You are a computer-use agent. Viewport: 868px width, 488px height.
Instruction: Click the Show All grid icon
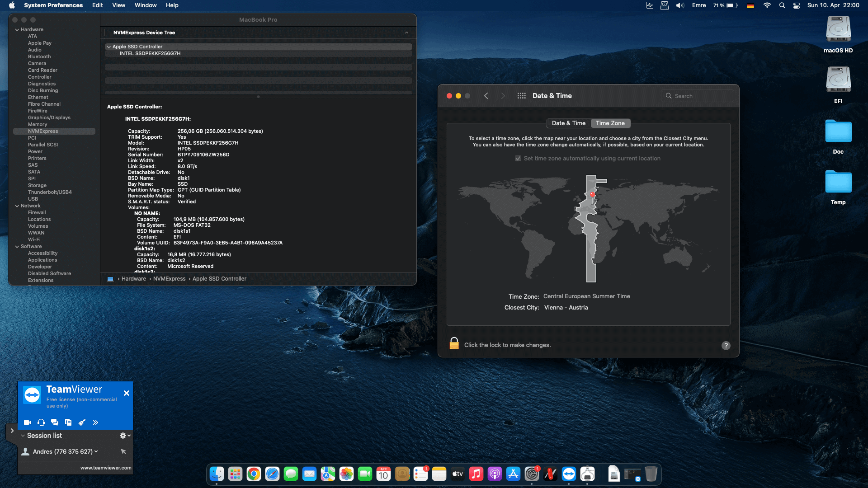coord(521,96)
